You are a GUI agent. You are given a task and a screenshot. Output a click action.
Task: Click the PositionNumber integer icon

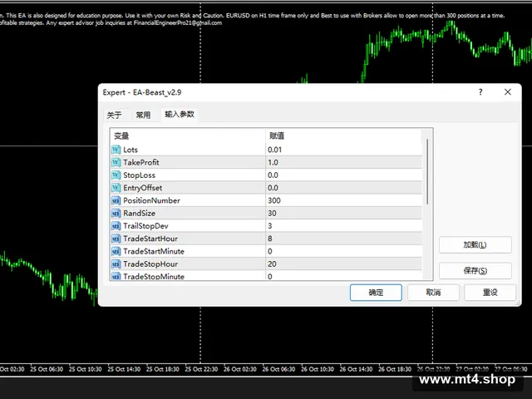click(x=116, y=200)
